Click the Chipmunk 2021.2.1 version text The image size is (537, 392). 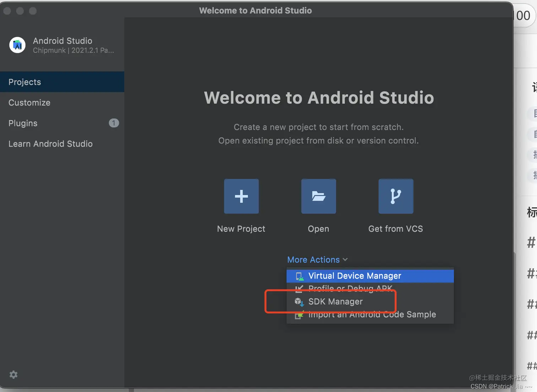tap(74, 50)
